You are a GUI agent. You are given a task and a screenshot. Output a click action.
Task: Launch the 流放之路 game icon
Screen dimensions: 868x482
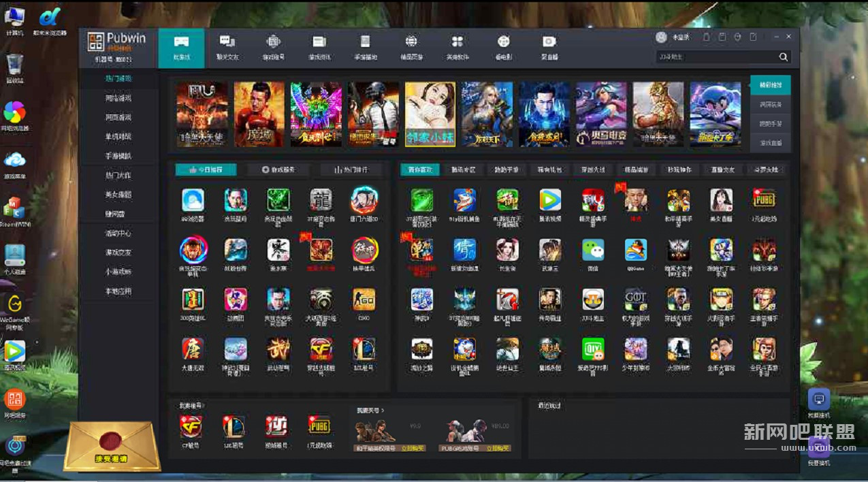click(422, 349)
